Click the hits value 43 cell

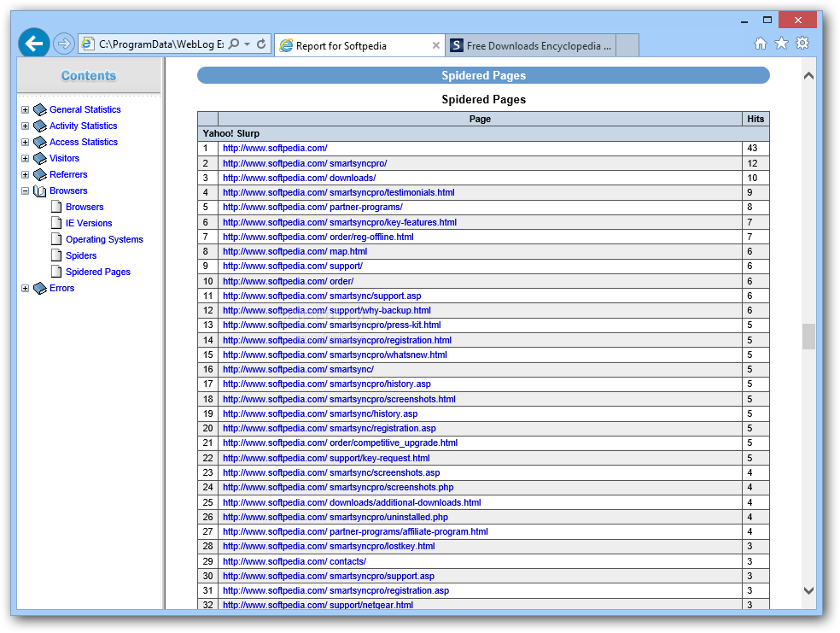click(x=755, y=148)
